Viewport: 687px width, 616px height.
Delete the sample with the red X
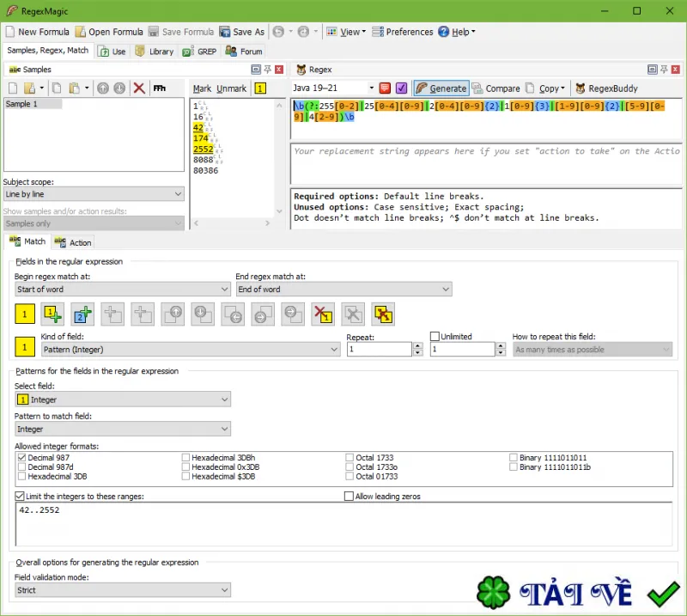pos(139,88)
